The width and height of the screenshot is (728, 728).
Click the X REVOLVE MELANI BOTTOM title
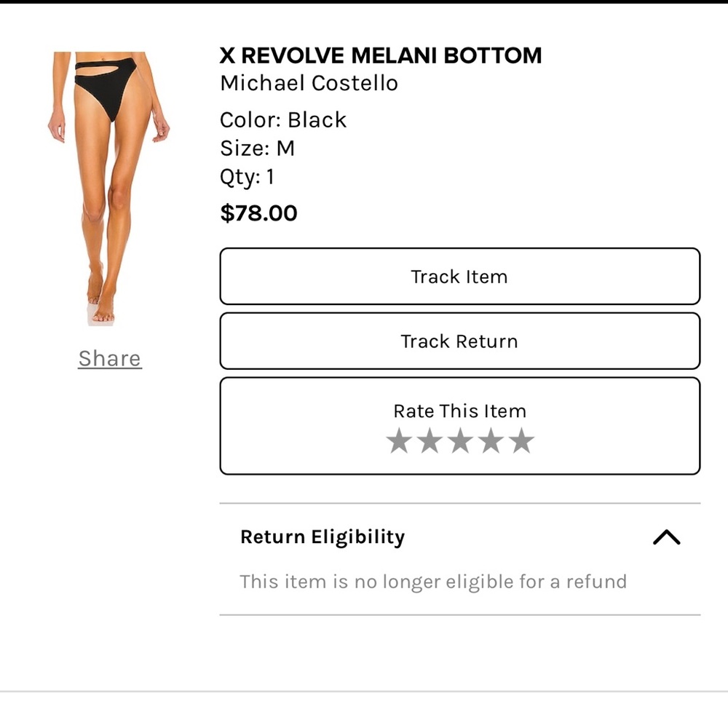(381, 55)
